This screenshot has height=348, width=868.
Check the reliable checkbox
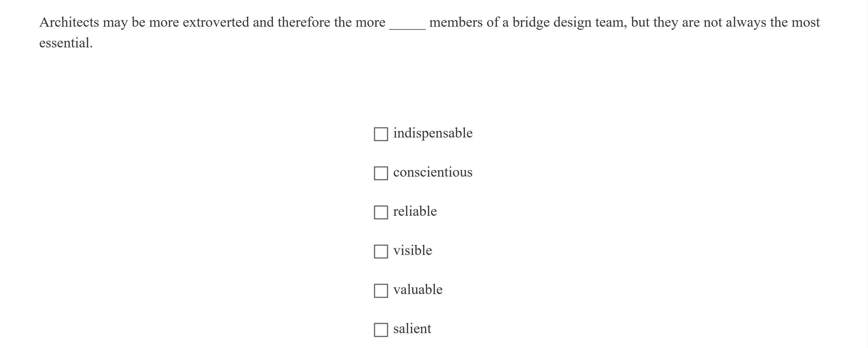381,212
